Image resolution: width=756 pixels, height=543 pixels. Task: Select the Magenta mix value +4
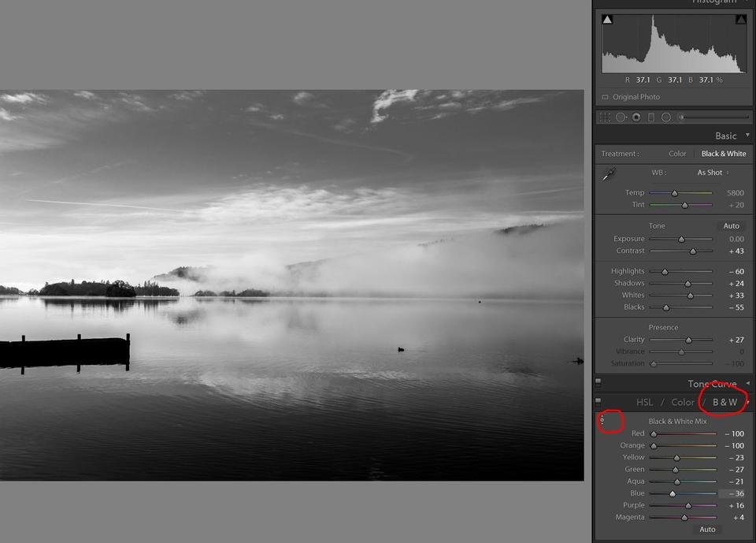point(739,518)
